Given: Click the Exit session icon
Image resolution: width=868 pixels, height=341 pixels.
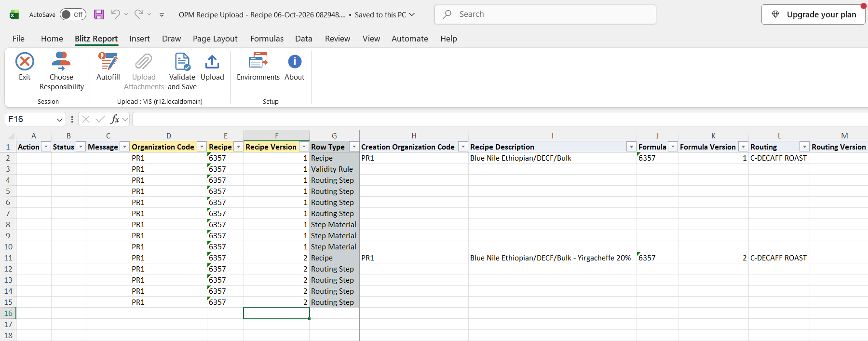Looking at the screenshot, I should point(25,62).
